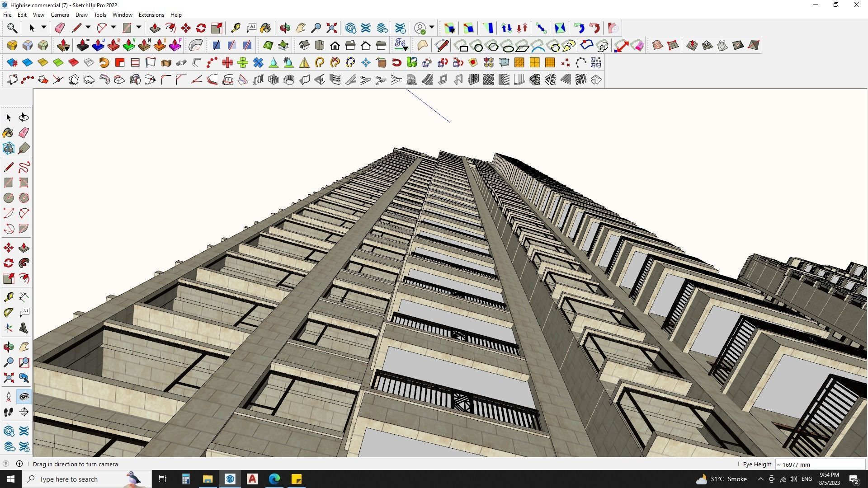Click the Eye Height value field
The height and width of the screenshot is (488, 868).
click(x=820, y=465)
